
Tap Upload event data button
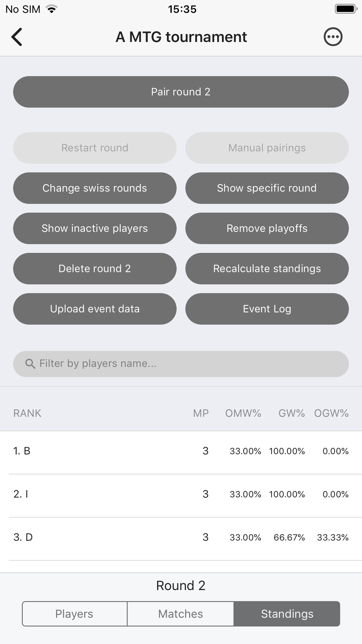coord(95,309)
